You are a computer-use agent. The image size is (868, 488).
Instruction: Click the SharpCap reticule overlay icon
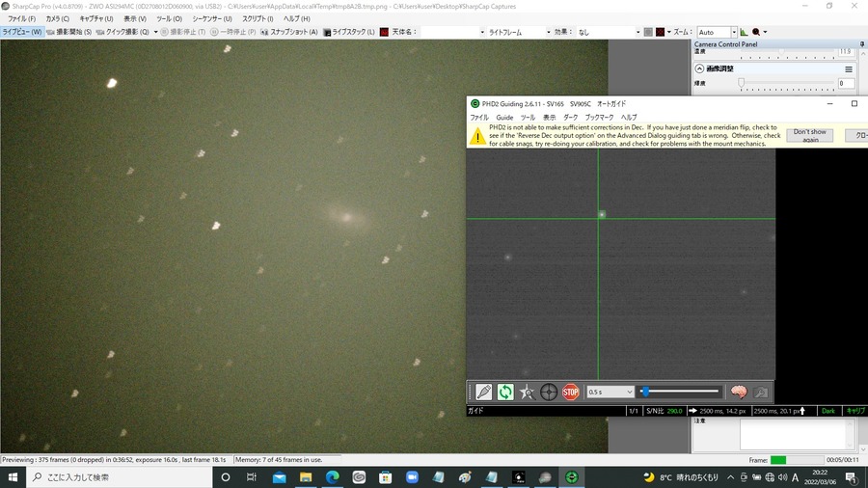click(x=660, y=32)
